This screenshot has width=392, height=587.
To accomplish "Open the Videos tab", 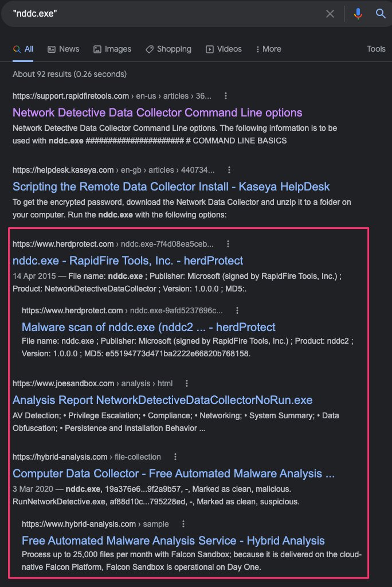I will pyautogui.click(x=224, y=49).
